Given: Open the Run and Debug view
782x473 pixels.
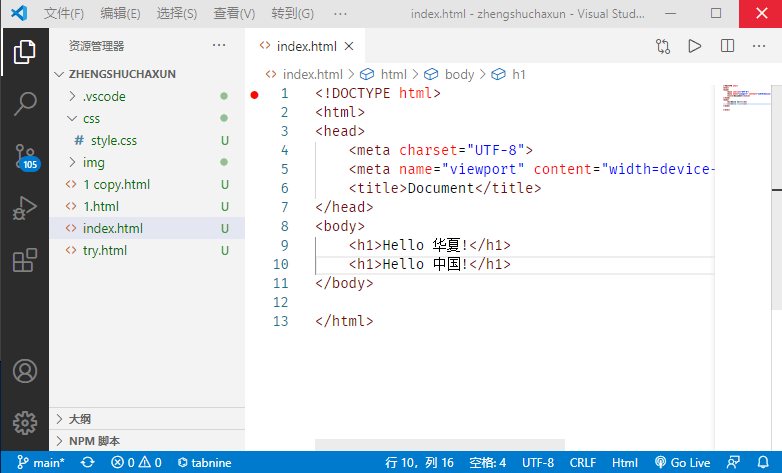Looking at the screenshot, I should (25, 209).
